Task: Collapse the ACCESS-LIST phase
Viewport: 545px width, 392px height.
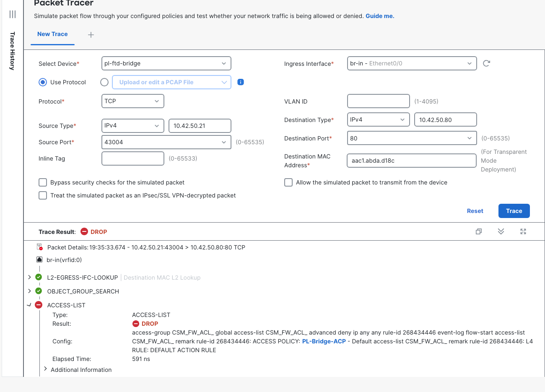Action: pyautogui.click(x=29, y=305)
